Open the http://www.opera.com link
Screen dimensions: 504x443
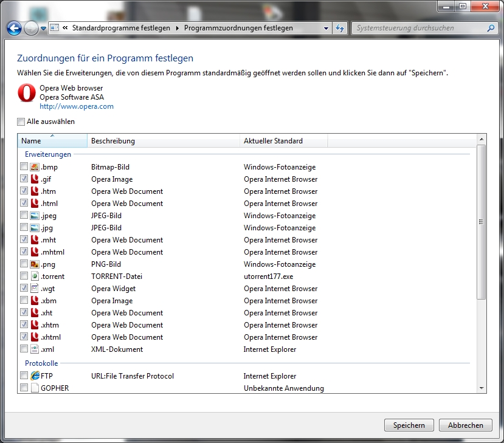77,106
